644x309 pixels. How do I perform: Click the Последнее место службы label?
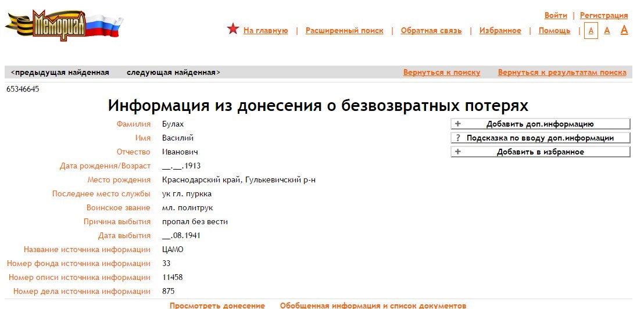(102, 193)
